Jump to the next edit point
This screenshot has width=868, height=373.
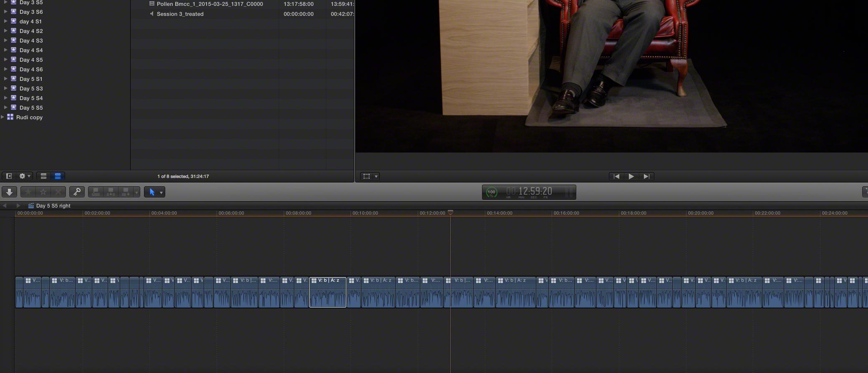646,176
